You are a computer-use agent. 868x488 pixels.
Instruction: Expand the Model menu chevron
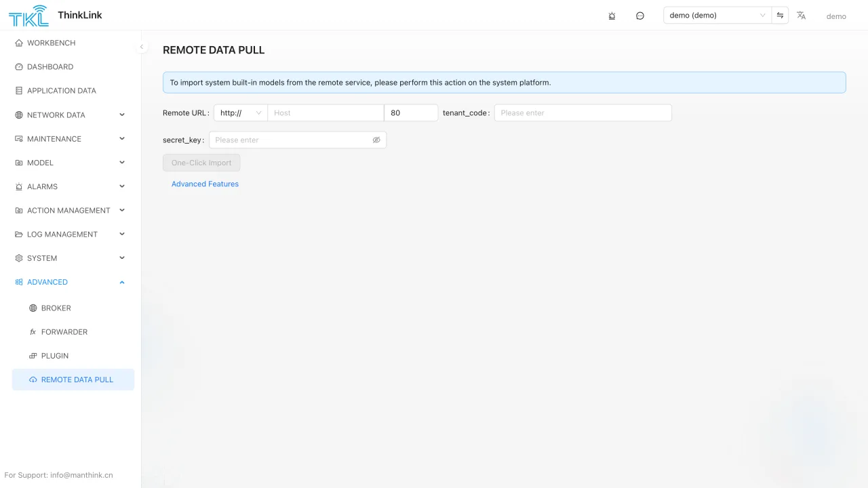(x=122, y=162)
